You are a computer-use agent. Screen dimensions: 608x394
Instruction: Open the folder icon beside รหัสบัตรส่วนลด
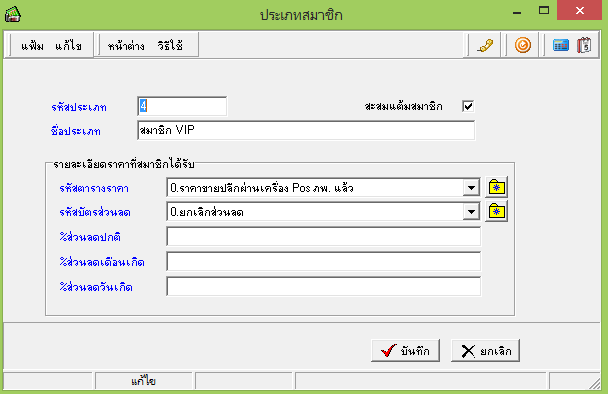coord(496,212)
